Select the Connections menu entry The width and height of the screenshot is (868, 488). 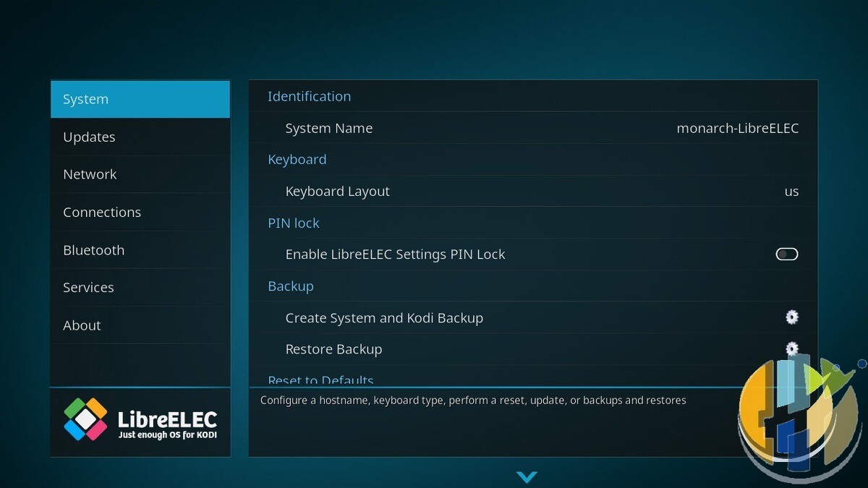(140, 212)
